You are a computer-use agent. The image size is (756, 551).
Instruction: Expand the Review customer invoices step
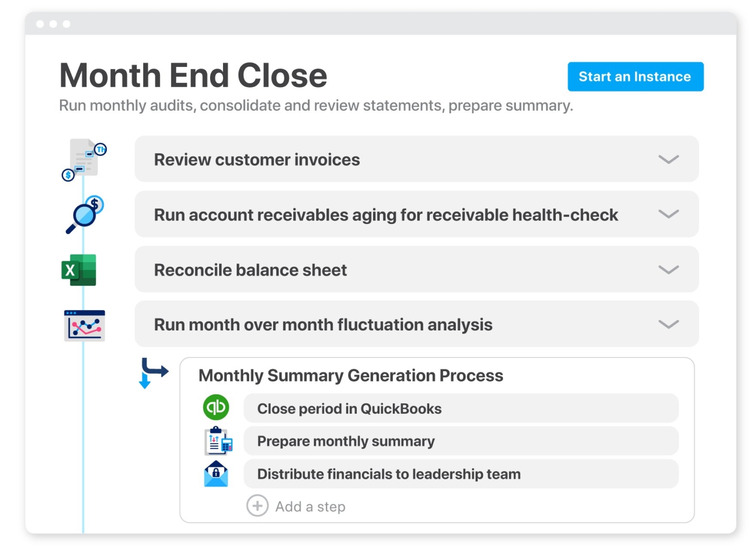pos(668,159)
